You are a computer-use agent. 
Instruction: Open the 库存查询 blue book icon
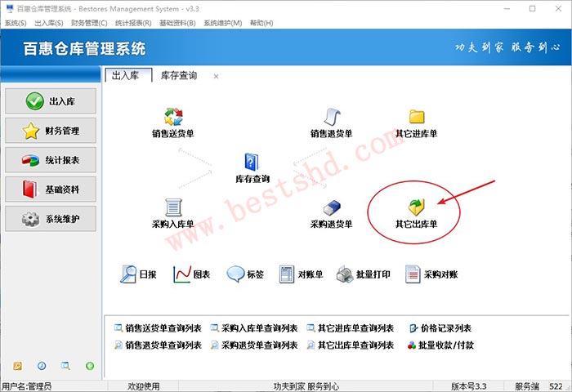252,163
